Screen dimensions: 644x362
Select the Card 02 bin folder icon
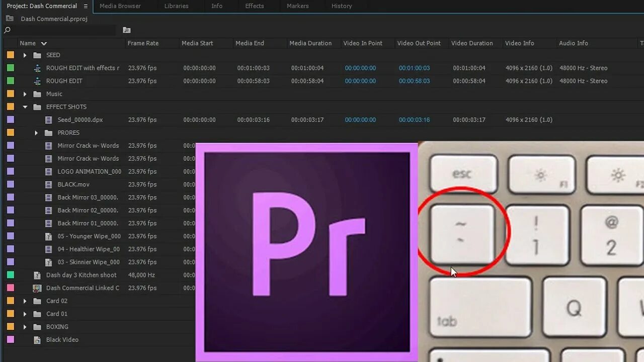(x=37, y=301)
